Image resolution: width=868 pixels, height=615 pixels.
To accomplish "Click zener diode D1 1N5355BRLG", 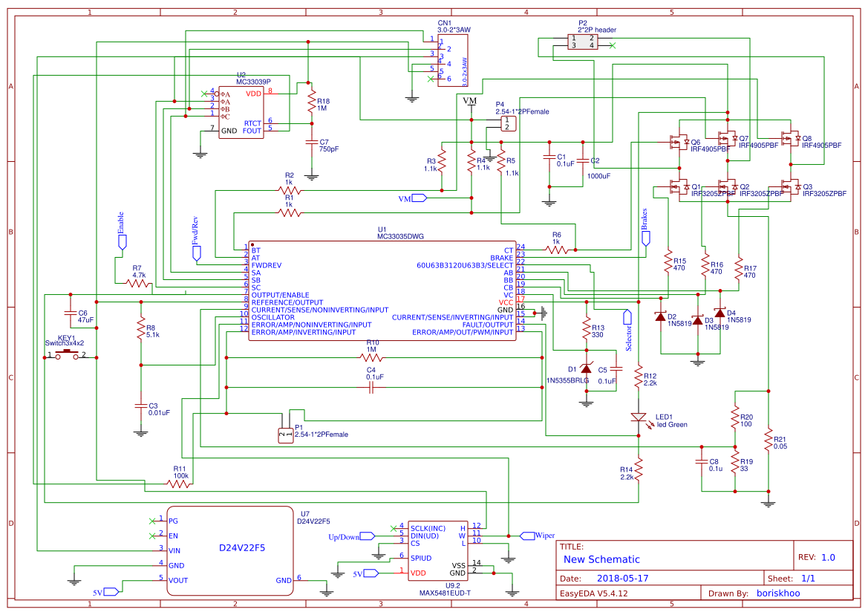I will [x=587, y=369].
